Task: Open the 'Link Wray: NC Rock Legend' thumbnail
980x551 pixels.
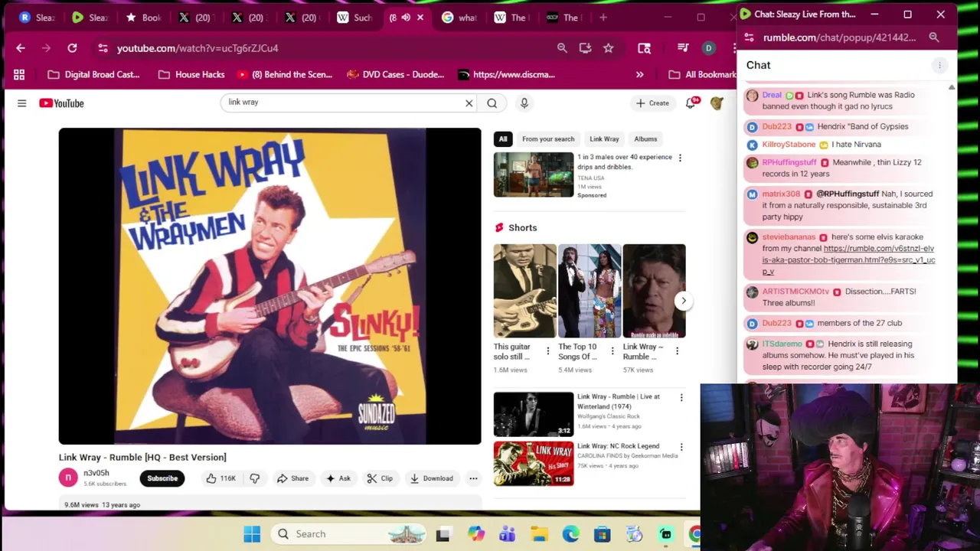Action: pos(534,463)
